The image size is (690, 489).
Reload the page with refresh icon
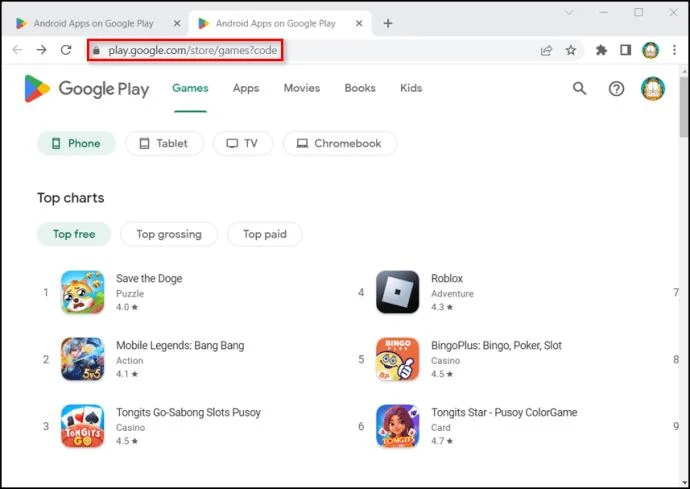pos(66,50)
